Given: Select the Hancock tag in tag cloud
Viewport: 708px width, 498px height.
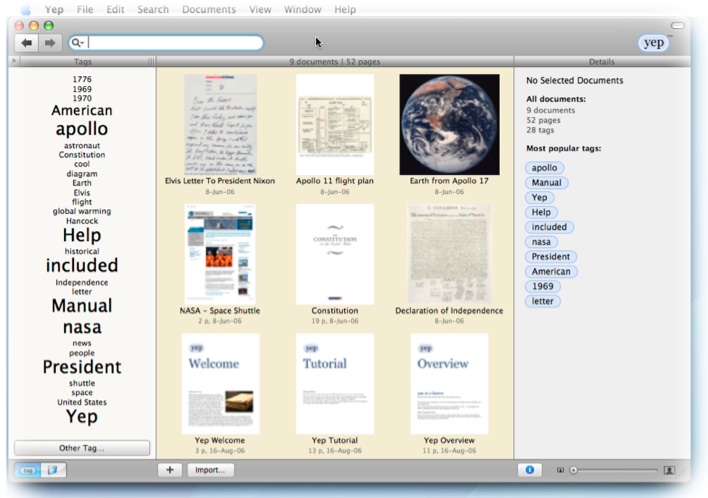Looking at the screenshot, I should click(x=82, y=221).
